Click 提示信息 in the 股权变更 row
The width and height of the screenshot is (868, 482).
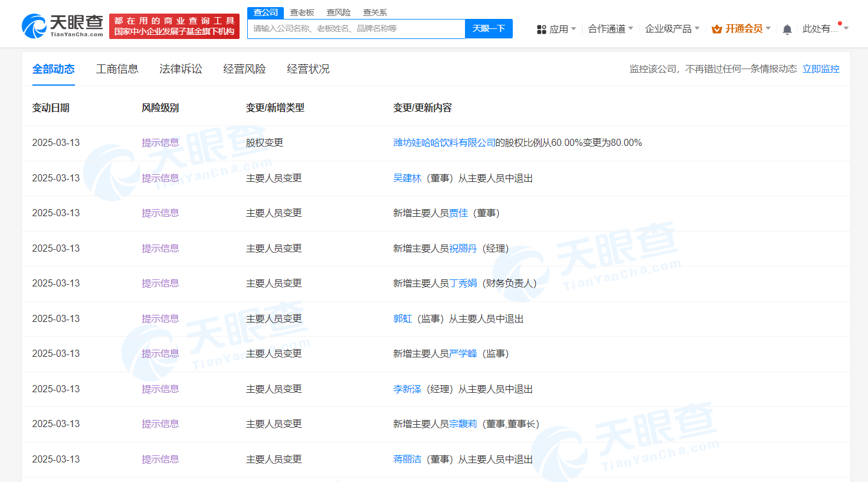(x=161, y=143)
